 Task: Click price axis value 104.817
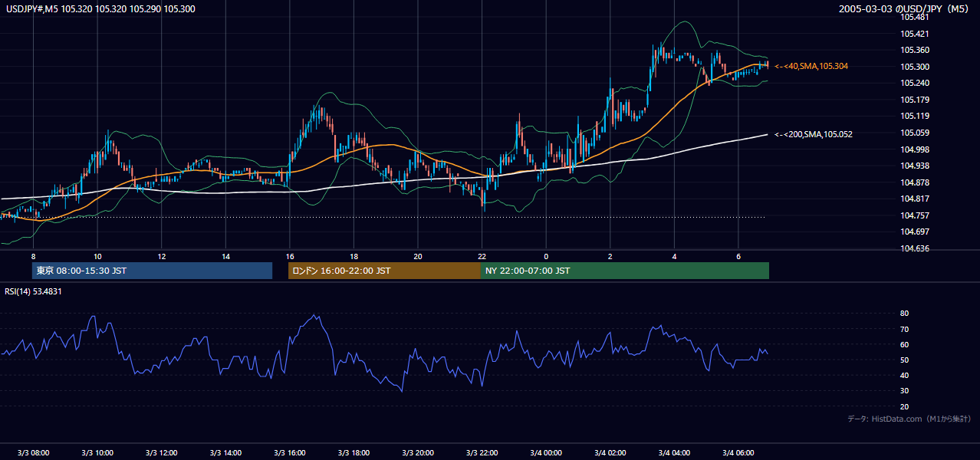coord(915,199)
